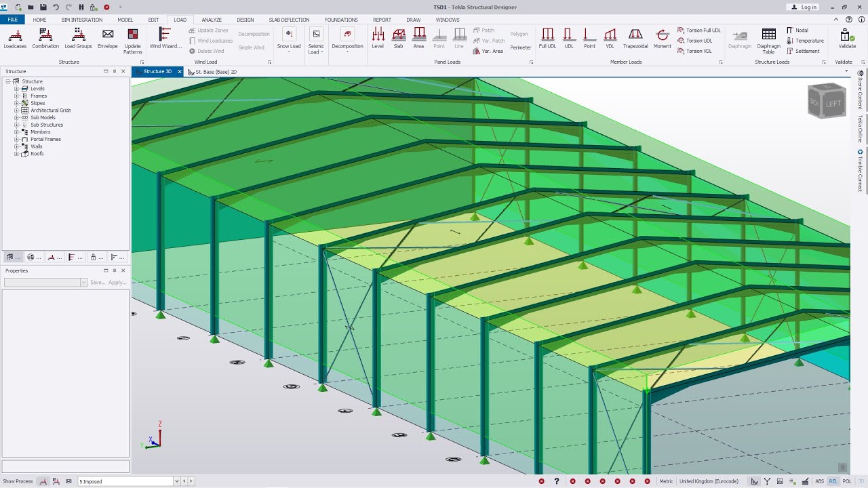Apply a Level panel load
Image resolution: width=868 pixels, height=488 pixels.
click(x=378, y=39)
